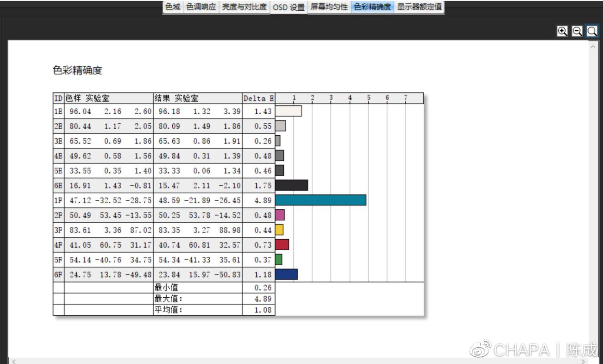
Task: Click the zoom out magnifier icon
Action: point(577,31)
